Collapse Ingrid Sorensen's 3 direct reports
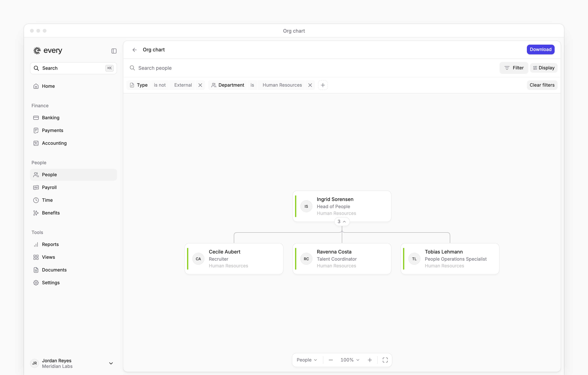588x375 pixels. [x=342, y=221]
